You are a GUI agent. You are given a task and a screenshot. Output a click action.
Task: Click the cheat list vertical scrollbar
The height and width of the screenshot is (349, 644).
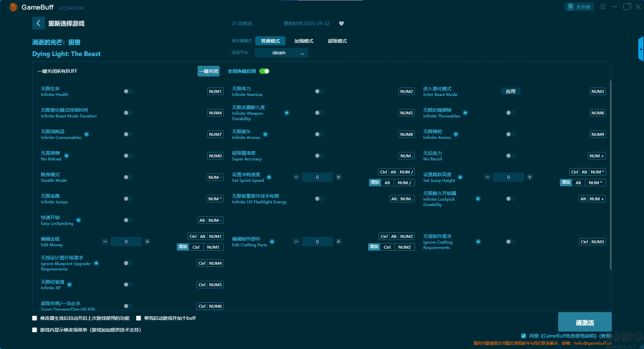tap(610, 174)
